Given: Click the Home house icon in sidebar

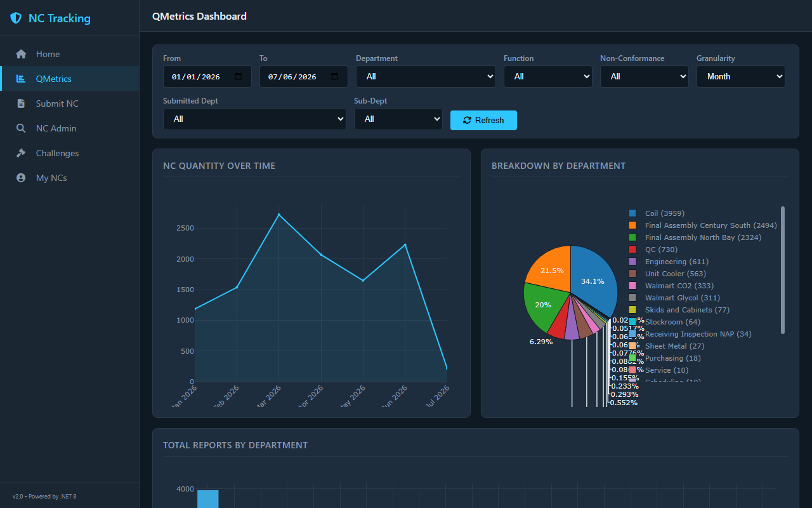Looking at the screenshot, I should click(x=21, y=54).
